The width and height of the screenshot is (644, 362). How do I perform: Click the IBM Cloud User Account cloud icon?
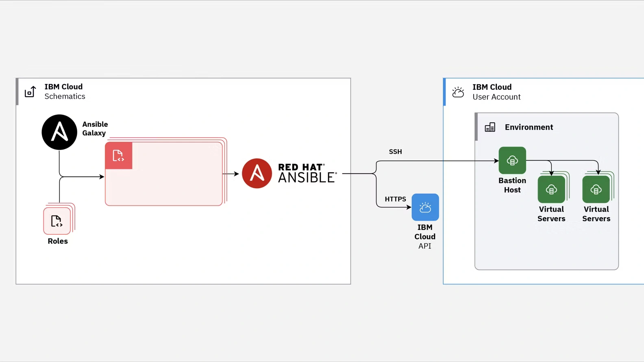pyautogui.click(x=458, y=92)
